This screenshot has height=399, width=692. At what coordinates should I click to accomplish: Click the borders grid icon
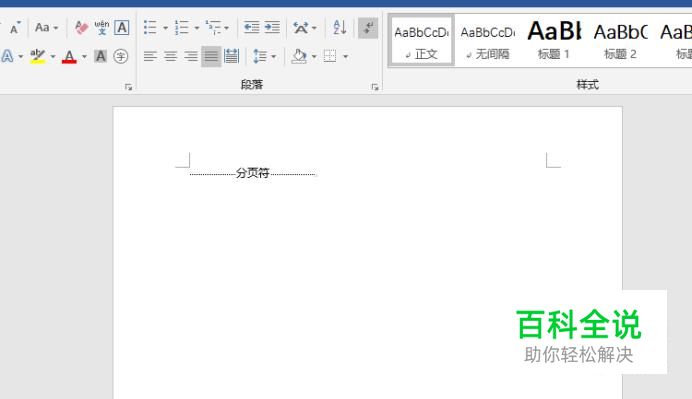(x=330, y=56)
